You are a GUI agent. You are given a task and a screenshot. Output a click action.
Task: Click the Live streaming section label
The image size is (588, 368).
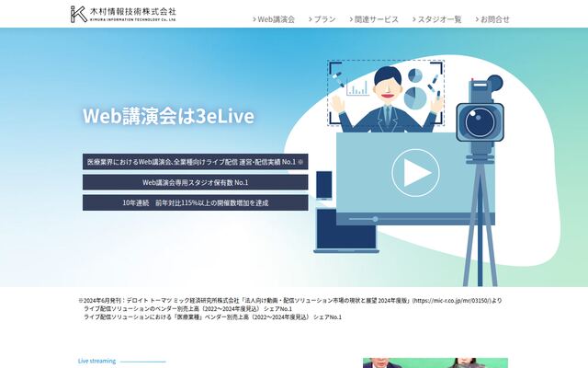pyautogui.click(x=96, y=361)
